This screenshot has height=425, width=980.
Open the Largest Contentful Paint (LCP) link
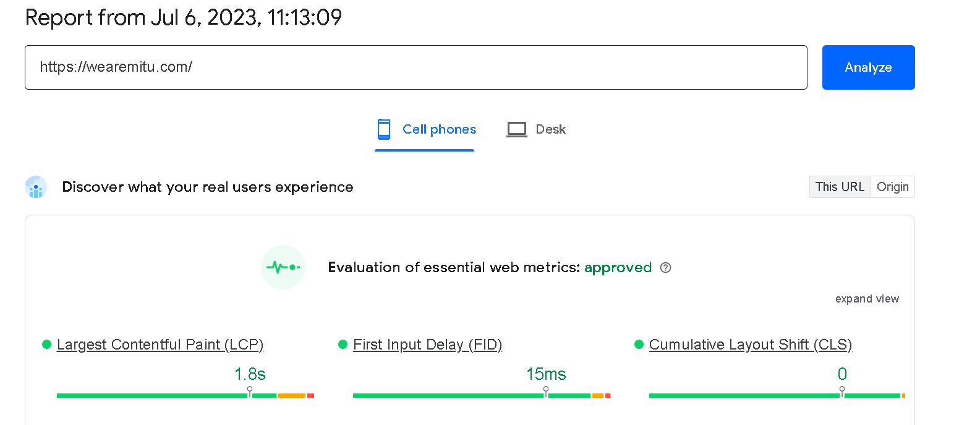click(x=160, y=345)
